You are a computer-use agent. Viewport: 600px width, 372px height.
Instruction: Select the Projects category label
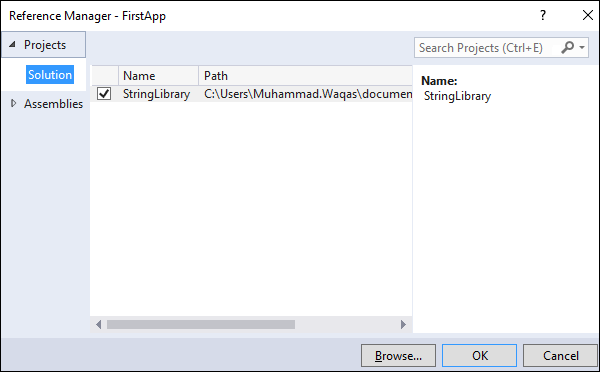45,45
